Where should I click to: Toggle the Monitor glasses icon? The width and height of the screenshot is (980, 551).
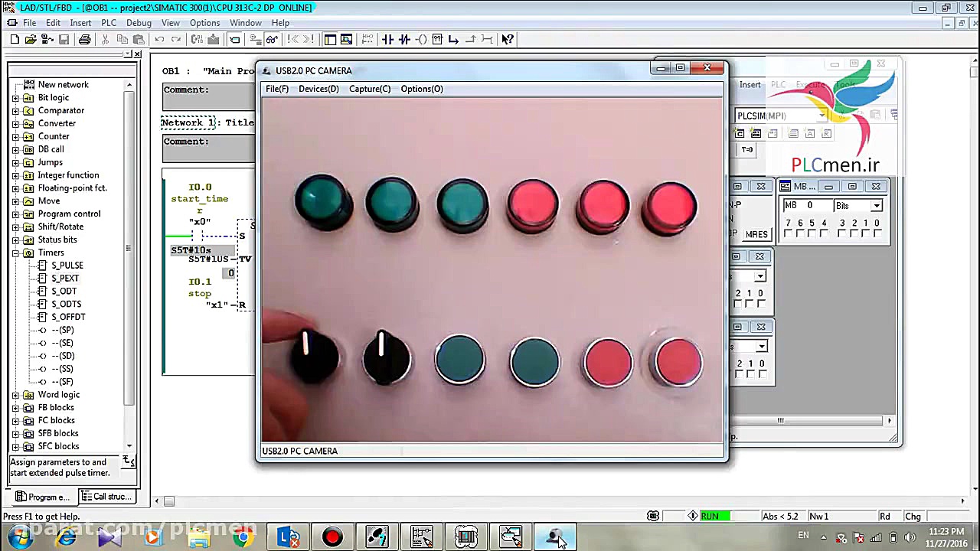[x=271, y=40]
